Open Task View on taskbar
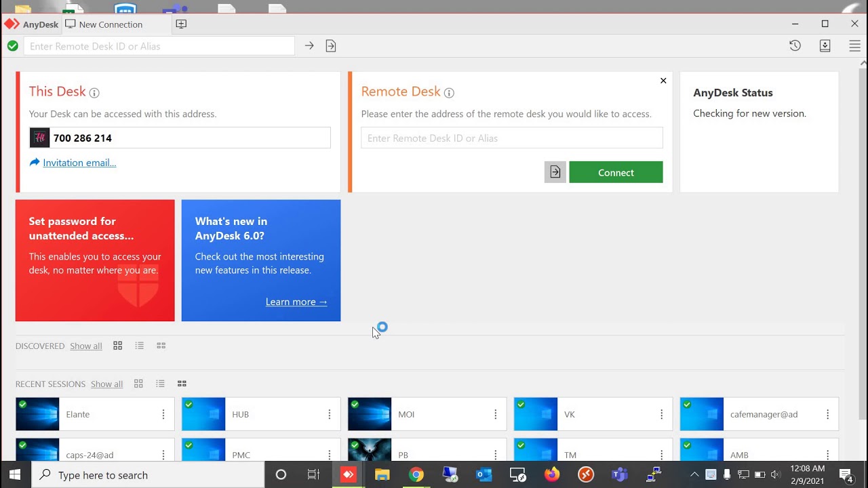Image resolution: width=868 pixels, height=488 pixels. tap(313, 474)
